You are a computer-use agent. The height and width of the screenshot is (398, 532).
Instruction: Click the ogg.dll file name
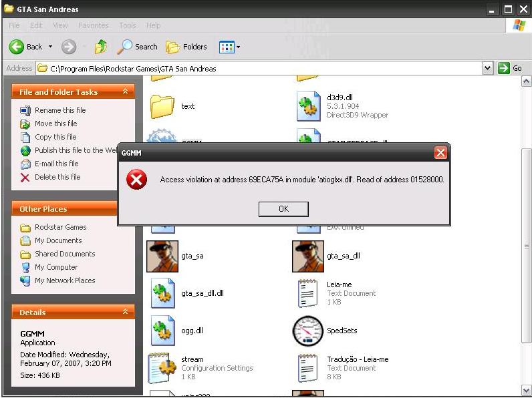(x=192, y=331)
